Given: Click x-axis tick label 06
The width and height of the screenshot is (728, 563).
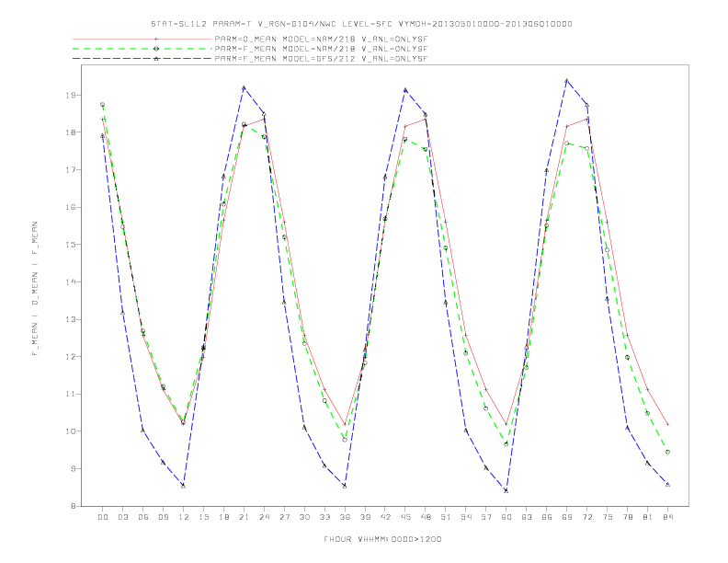Looking at the screenshot, I should pyautogui.click(x=143, y=517).
